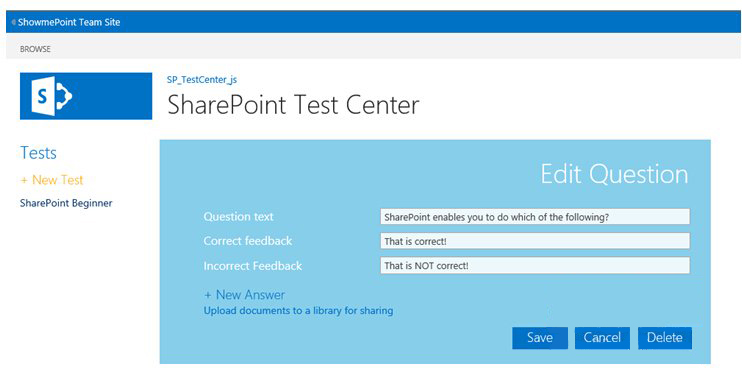Open the Upload documents to a library answer
Image resolution: width=742 pixels, height=370 pixels.
coord(298,311)
